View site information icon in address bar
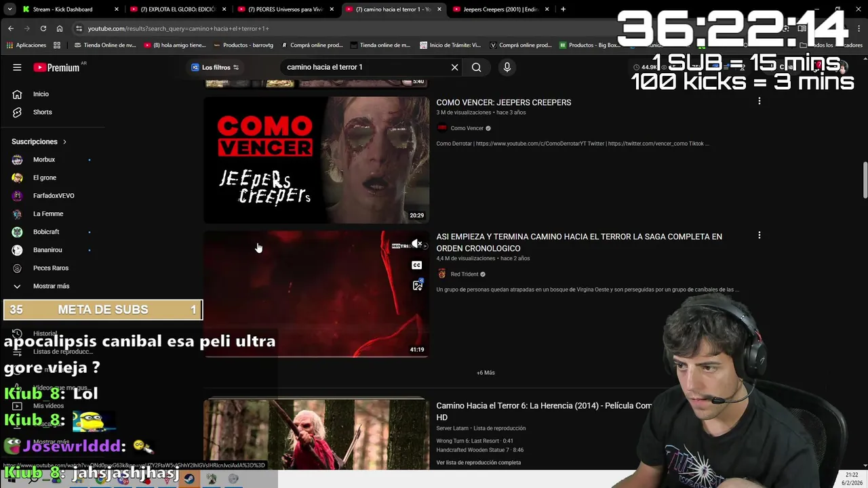This screenshot has height=488, width=868. coord(79,28)
